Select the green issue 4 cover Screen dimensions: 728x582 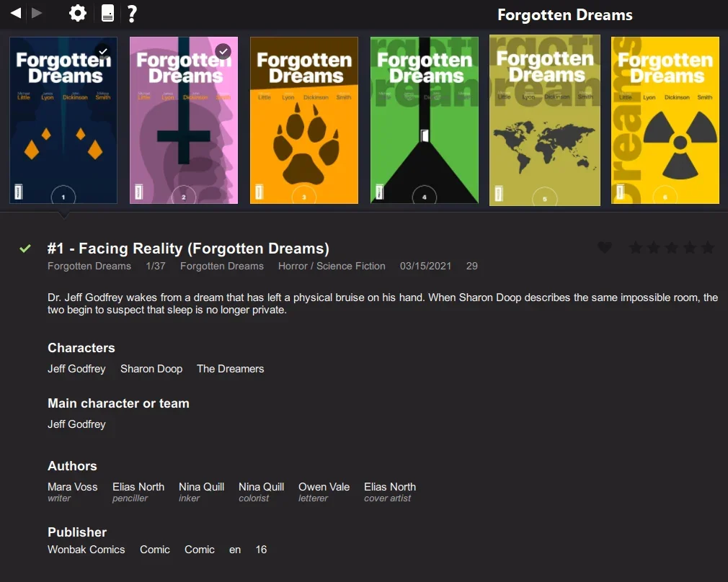coord(425,120)
